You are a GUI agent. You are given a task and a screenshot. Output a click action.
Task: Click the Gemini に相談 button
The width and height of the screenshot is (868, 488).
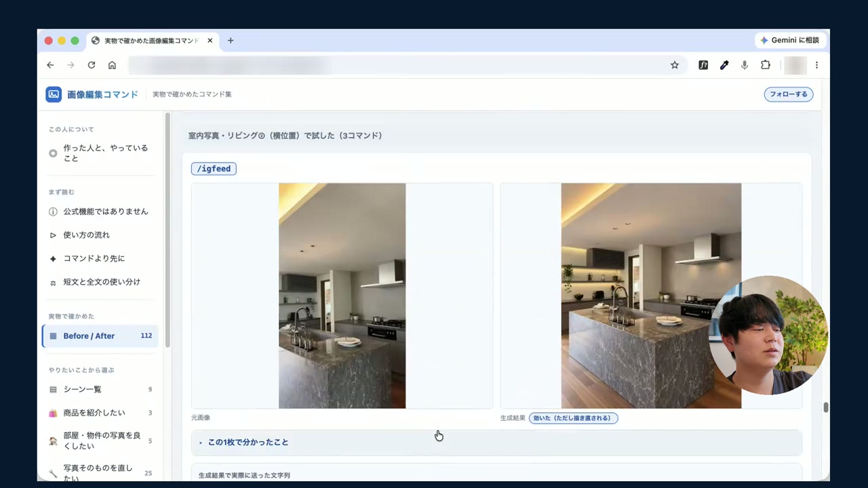(x=790, y=41)
